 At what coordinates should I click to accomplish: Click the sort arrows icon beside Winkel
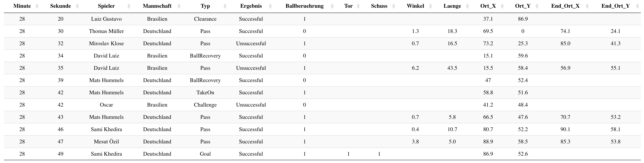click(431, 6)
